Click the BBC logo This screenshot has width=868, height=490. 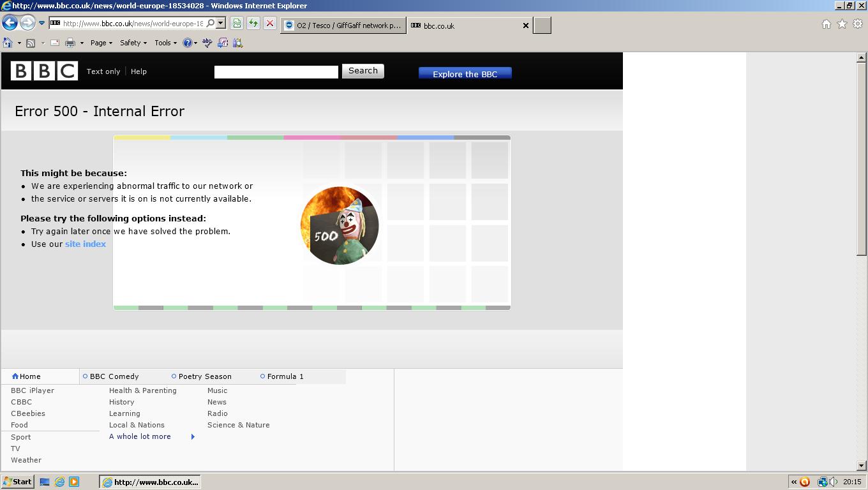pyautogui.click(x=44, y=71)
